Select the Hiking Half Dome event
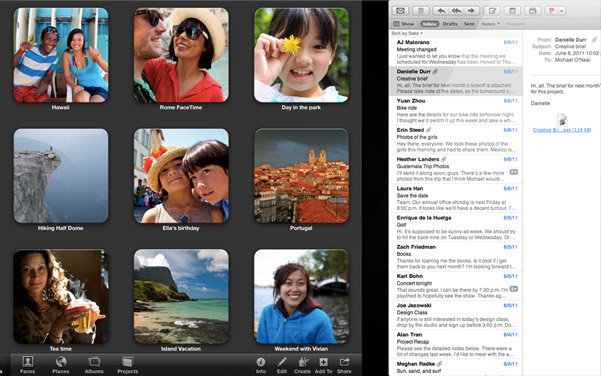Screen dimensions: 601x376 click(61, 176)
